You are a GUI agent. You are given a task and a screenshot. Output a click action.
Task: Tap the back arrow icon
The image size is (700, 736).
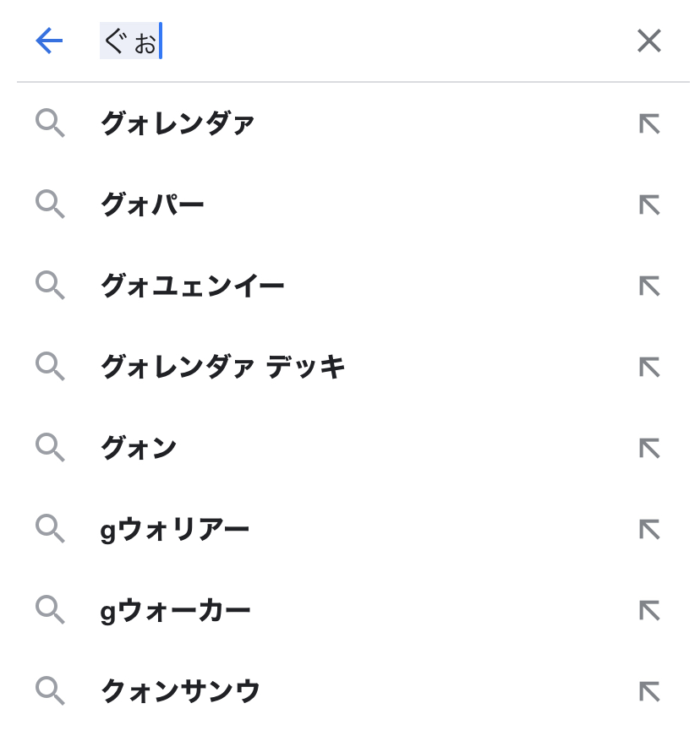pyautogui.click(x=49, y=41)
